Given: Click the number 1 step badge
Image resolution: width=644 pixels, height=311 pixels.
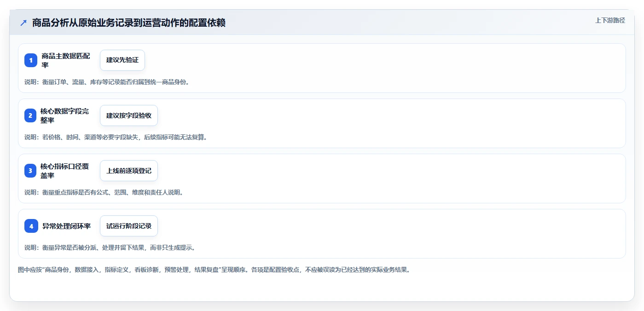Looking at the screenshot, I should coord(31,60).
